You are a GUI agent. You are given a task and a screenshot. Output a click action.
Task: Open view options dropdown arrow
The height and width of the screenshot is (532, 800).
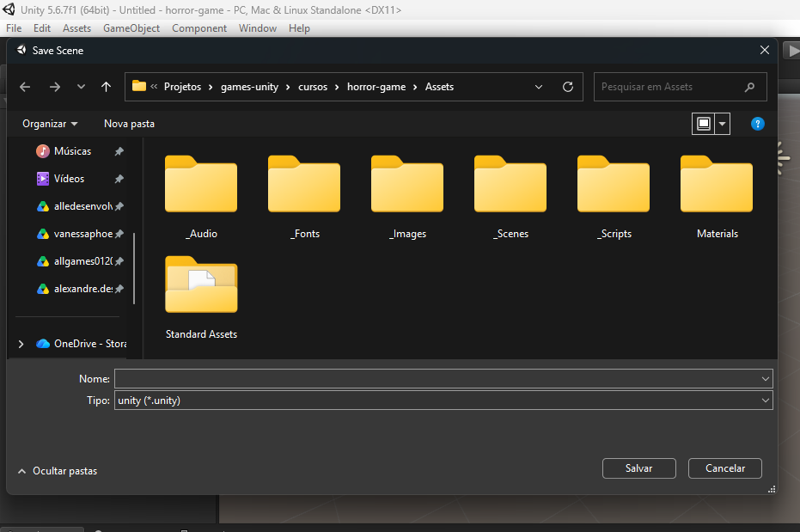[x=723, y=124]
